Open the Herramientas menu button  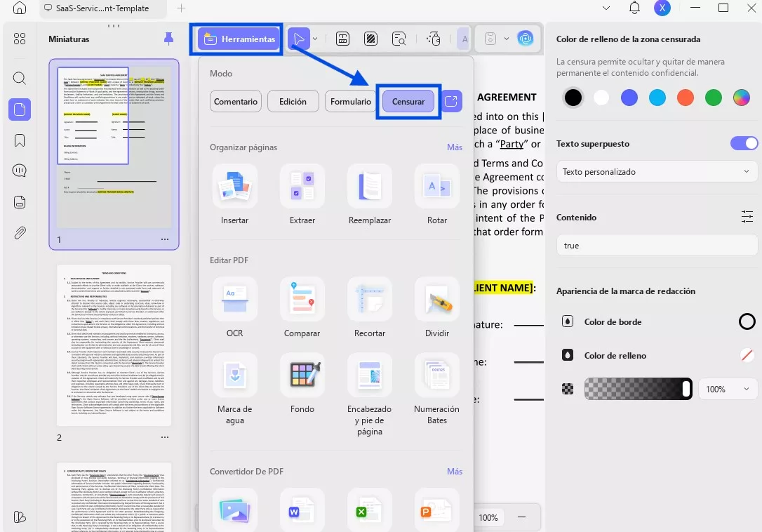pos(239,39)
